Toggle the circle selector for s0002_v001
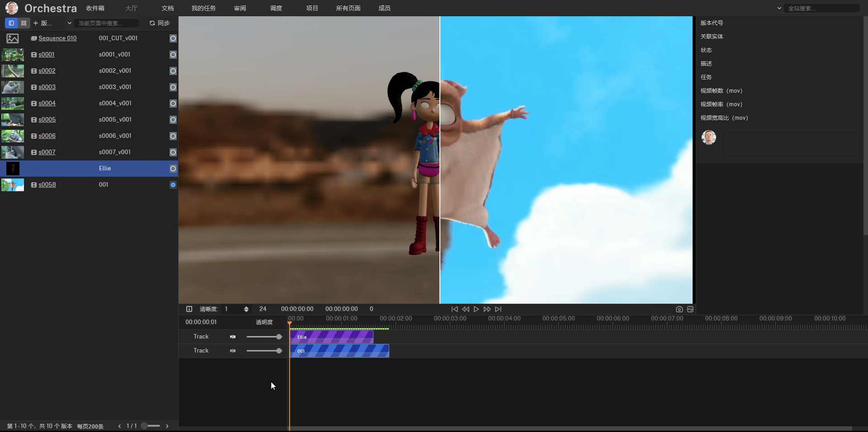868x432 pixels. pos(173,71)
